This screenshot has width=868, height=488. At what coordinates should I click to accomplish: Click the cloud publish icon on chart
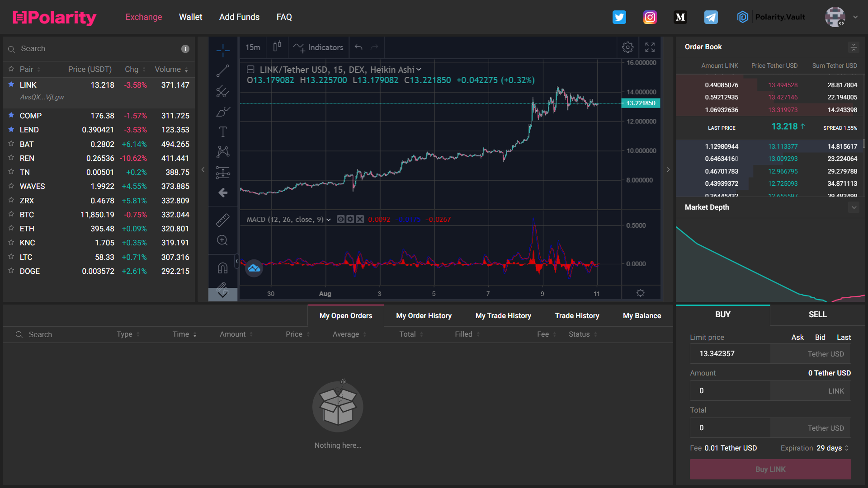tap(254, 268)
